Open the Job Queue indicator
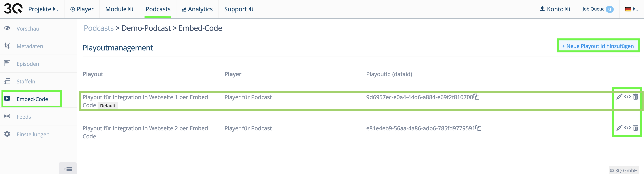 pyautogui.click(x=598, y=9)
